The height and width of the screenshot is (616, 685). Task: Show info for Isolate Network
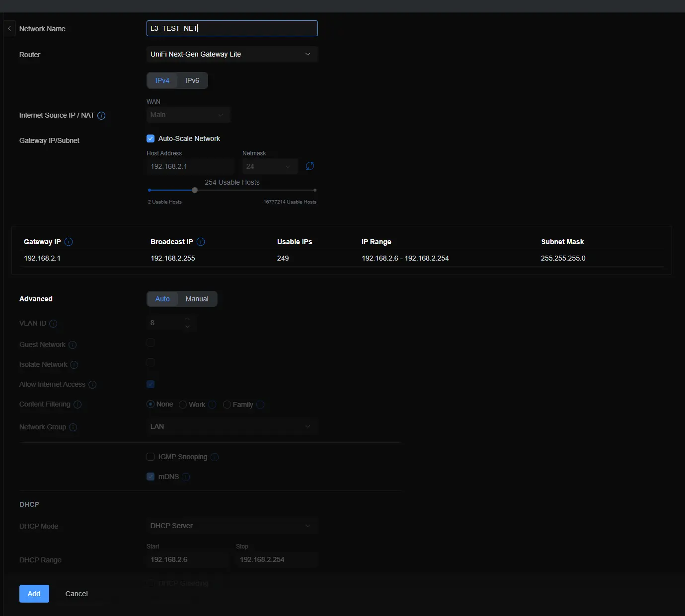(74, 365)
